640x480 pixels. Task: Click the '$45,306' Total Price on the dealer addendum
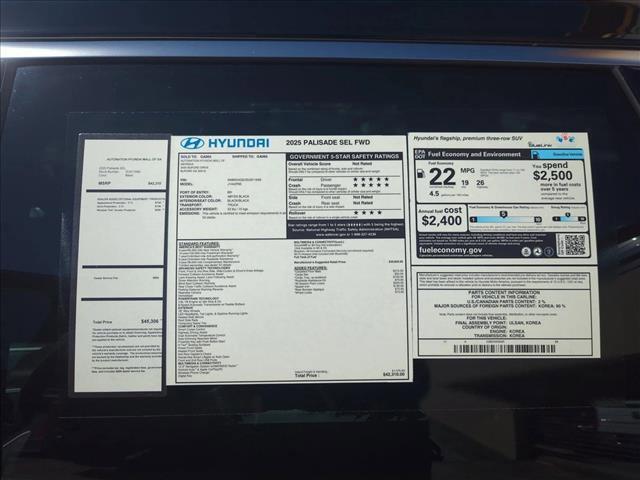(x=150, y=321)
